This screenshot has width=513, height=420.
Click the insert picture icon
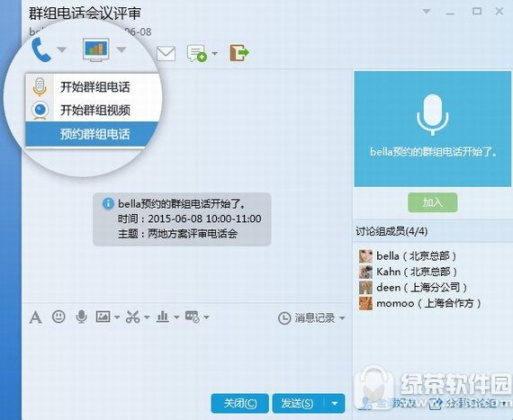(103, 317)
